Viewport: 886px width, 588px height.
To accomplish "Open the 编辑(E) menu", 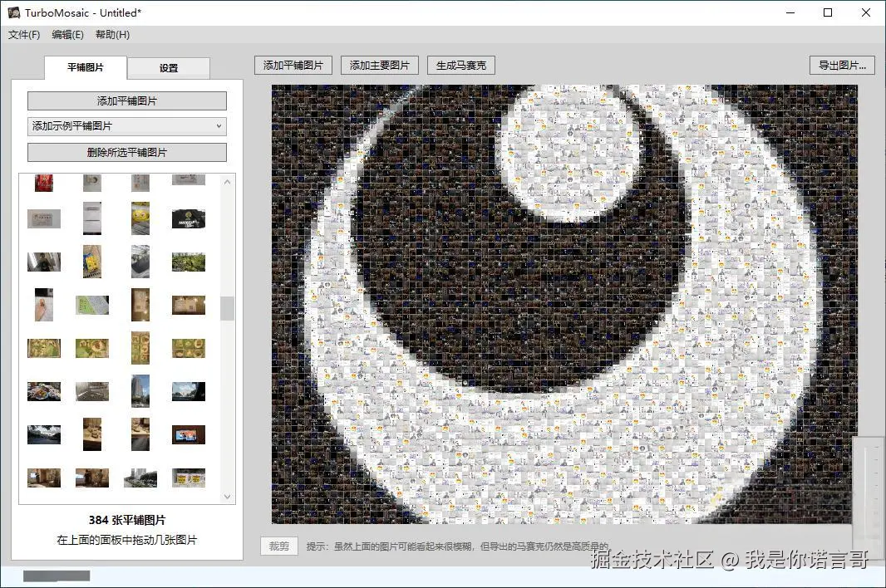I will point(68,34).
